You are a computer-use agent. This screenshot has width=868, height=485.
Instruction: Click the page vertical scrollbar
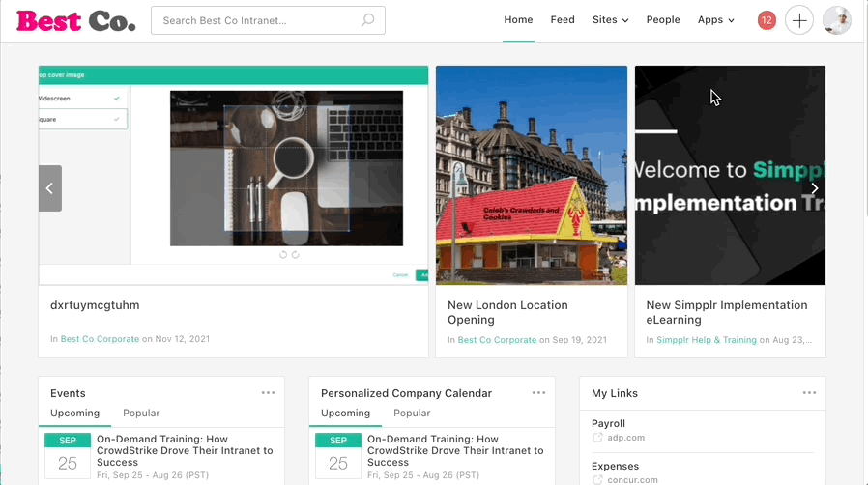(866, 242)
